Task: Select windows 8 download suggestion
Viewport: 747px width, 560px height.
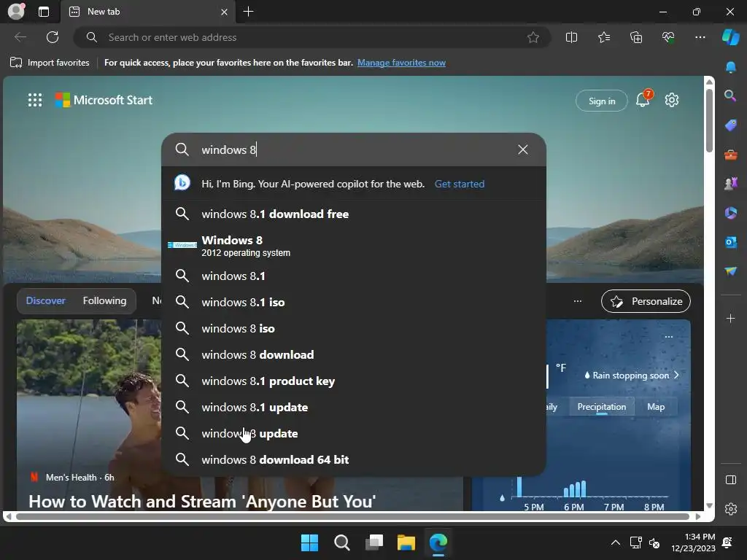Action: coord(354,355)
